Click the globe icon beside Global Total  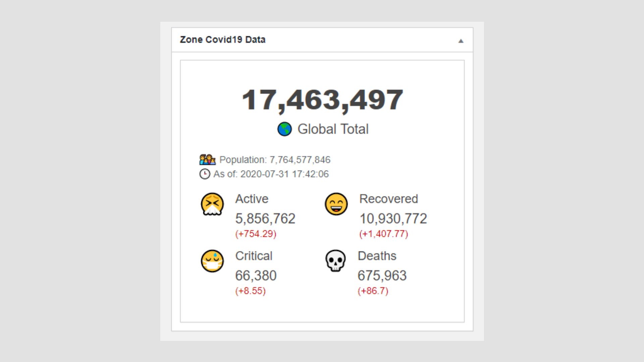(284, 129)
